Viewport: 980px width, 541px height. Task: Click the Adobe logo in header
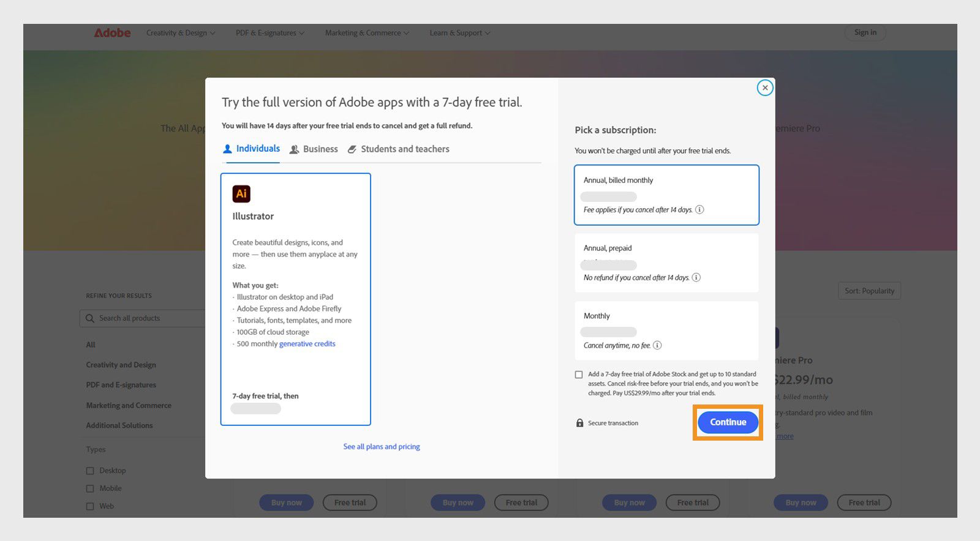point(112,33)
